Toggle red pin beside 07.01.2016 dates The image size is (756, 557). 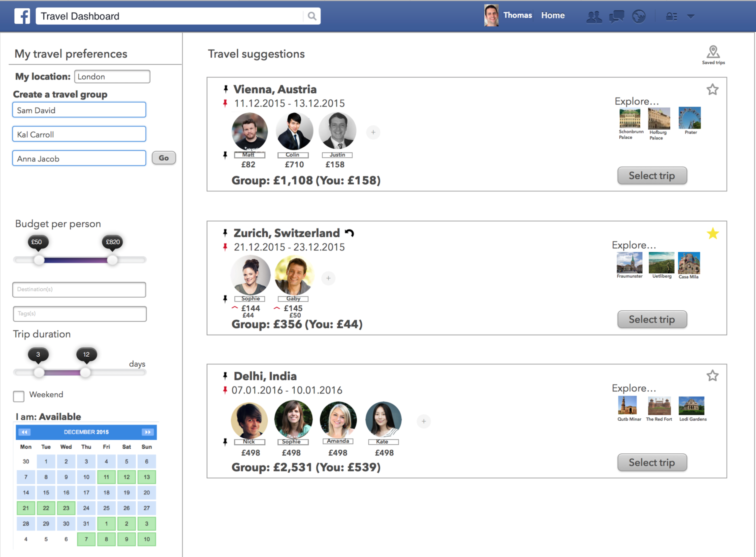225,390
